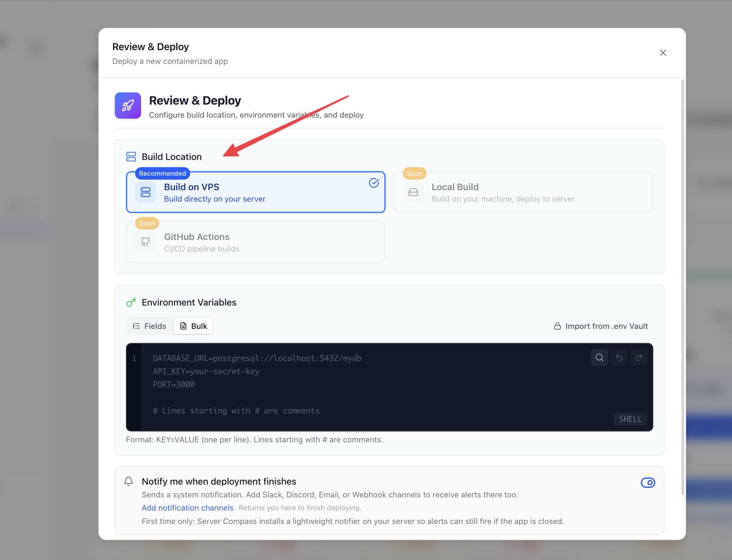The height and width of the screenshot is (560, 732).
Task: Open the search icon in the env editor
Action: 599,357
